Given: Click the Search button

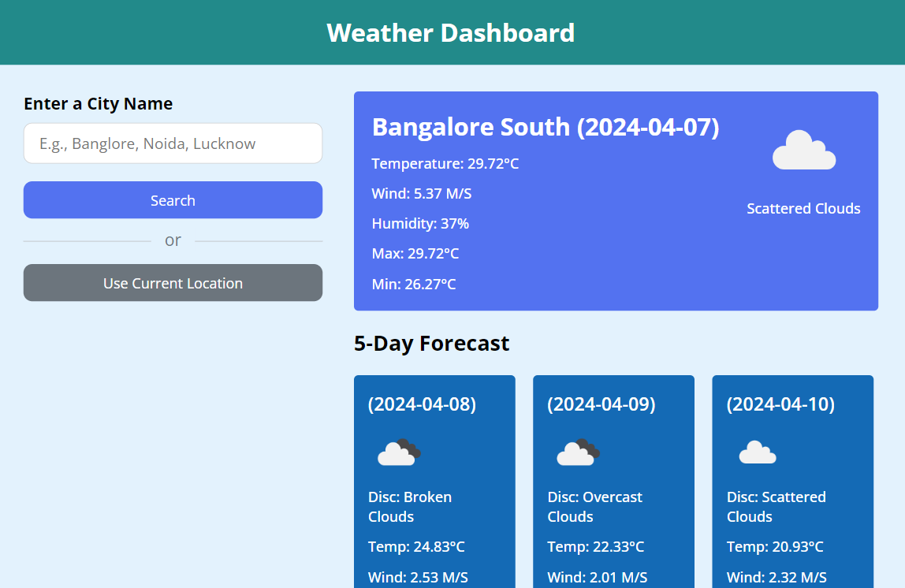Looking at the screenshot, I should 173,200.
